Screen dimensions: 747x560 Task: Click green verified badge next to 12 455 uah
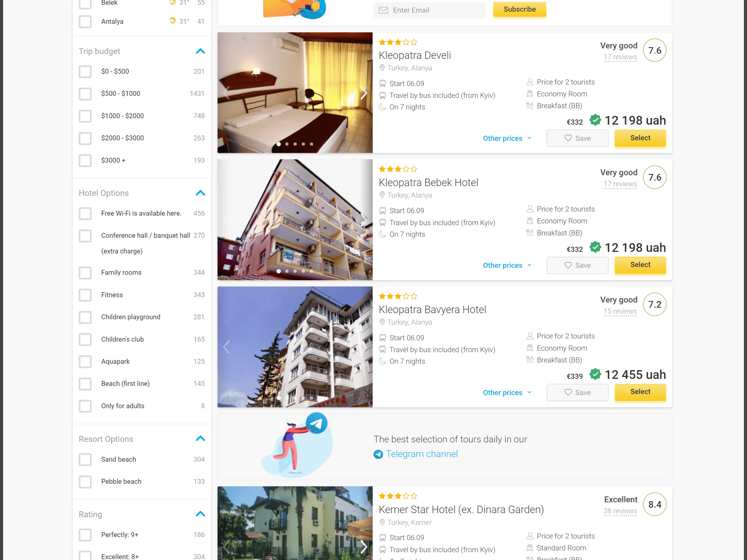(595, 374)
